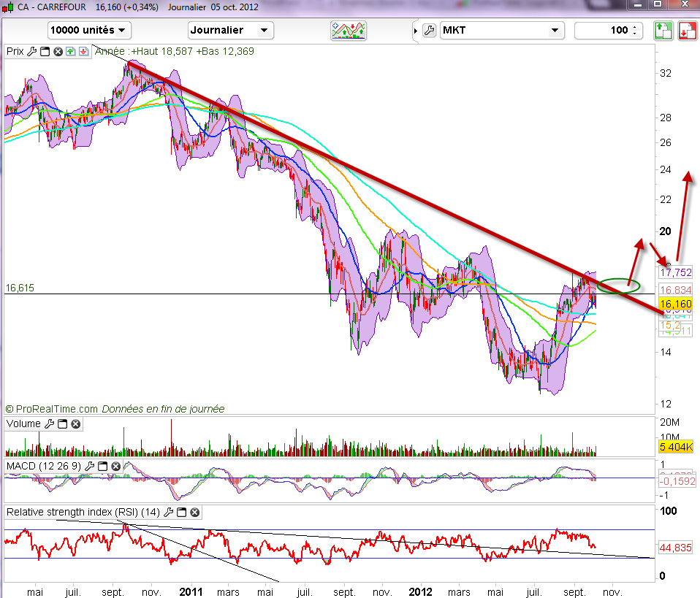Click the green buy order button
This screenshot has height=598, width=700.
coord(663,30)
